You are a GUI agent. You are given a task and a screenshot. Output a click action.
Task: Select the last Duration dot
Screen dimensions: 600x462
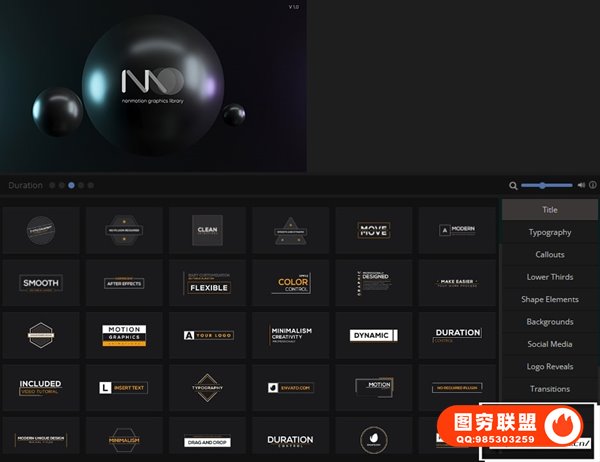tap(91, 185)
